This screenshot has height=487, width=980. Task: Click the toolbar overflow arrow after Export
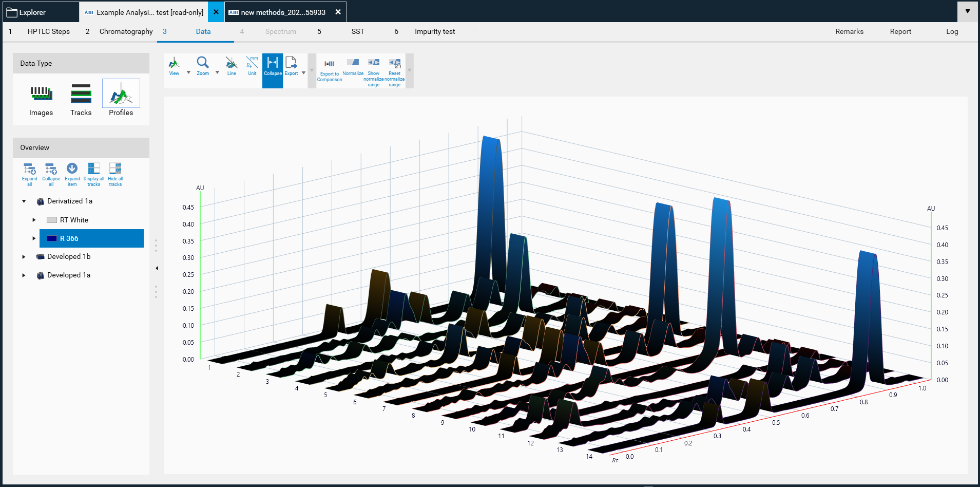click(312, 70)
